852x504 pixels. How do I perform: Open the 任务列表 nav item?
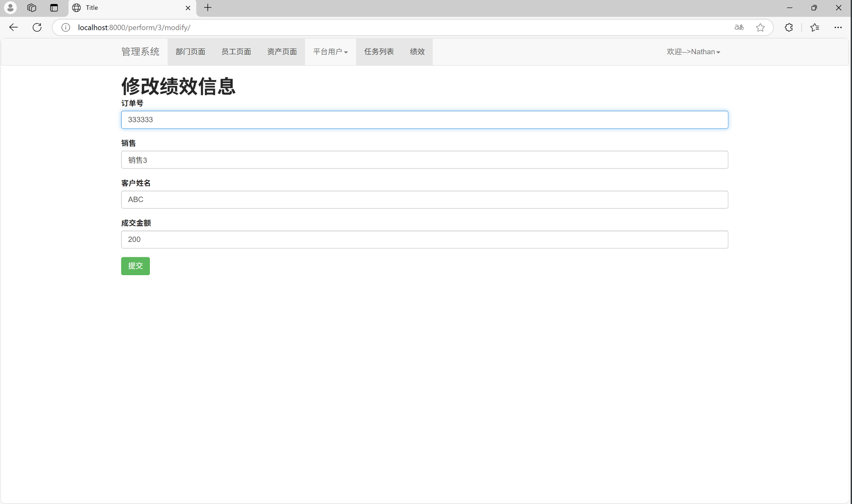pos(379,52)
